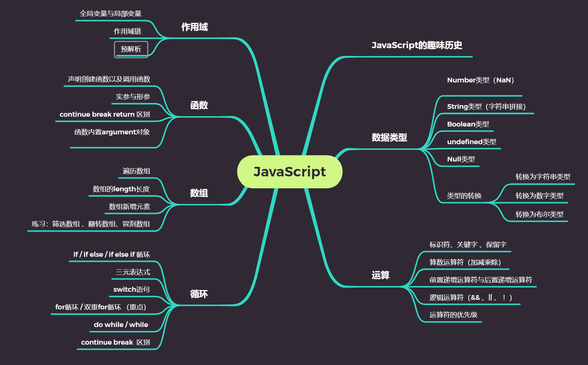Click the 全局变量与局部变量 node
This screenshot has height=365, width=588.
(x=111, y=14)
